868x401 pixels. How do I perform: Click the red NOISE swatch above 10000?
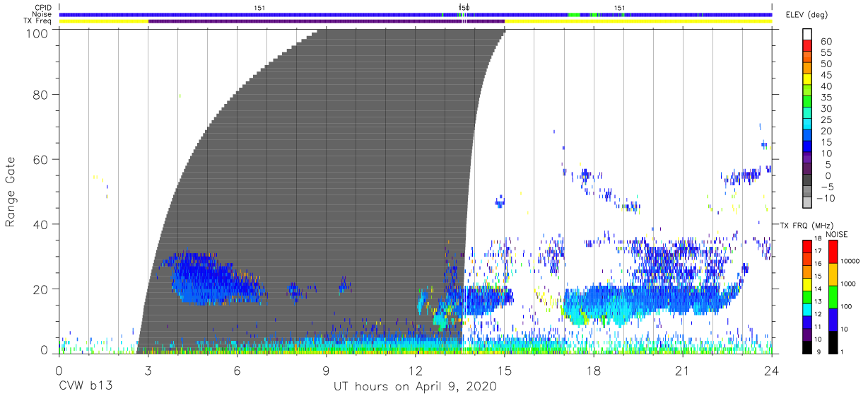(x=833, y=250)
